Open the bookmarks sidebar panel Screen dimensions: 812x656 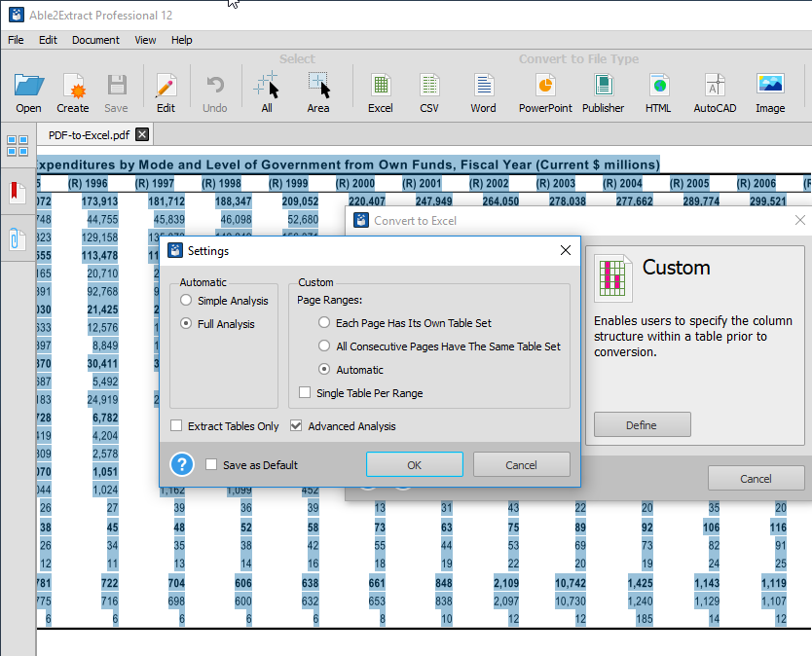pyautogui.click(x=18, y=192)
